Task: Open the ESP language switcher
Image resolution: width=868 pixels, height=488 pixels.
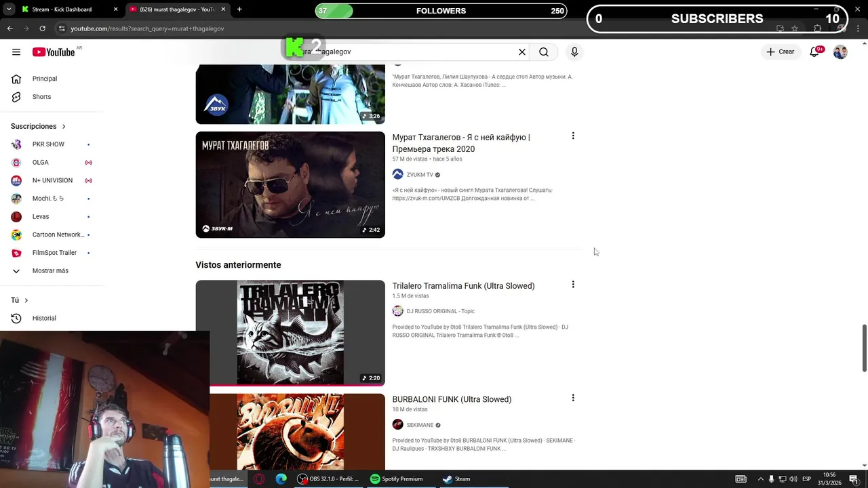Action: coord(807,479)
